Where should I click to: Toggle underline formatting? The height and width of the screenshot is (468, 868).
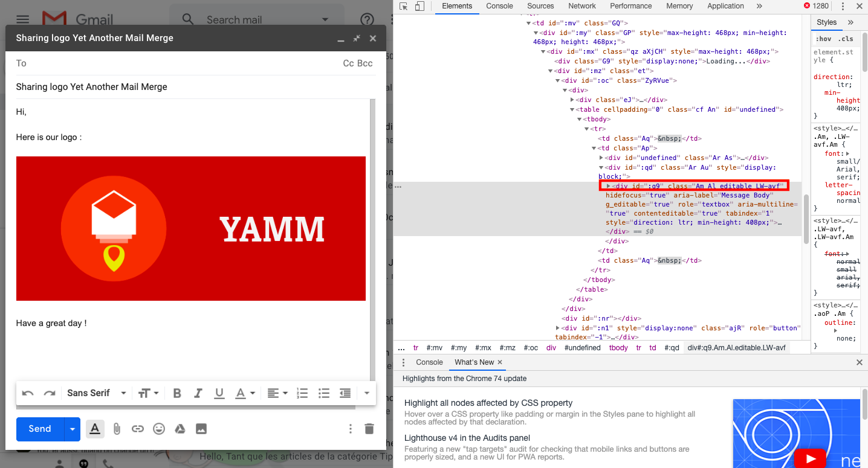coord(219,393)
